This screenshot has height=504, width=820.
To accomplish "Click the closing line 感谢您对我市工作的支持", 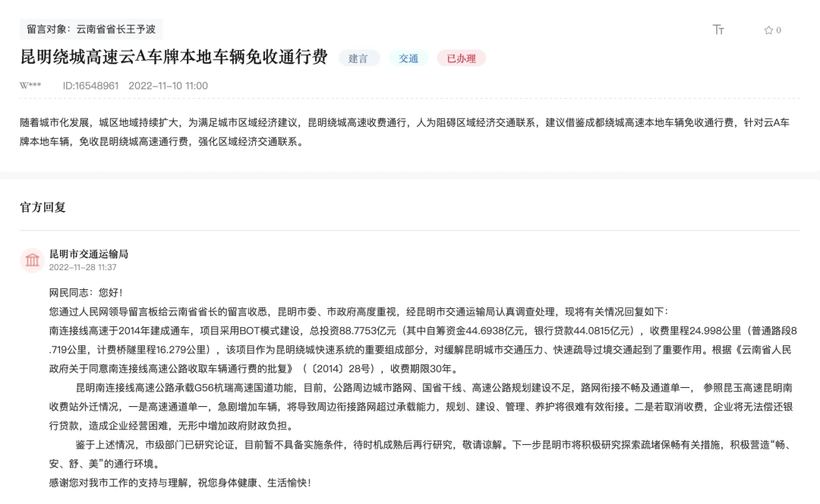I will [180, 482].
